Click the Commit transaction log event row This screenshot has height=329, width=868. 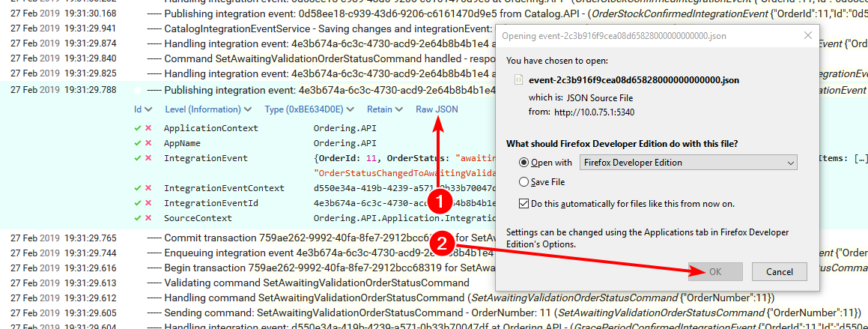[300, 238]
